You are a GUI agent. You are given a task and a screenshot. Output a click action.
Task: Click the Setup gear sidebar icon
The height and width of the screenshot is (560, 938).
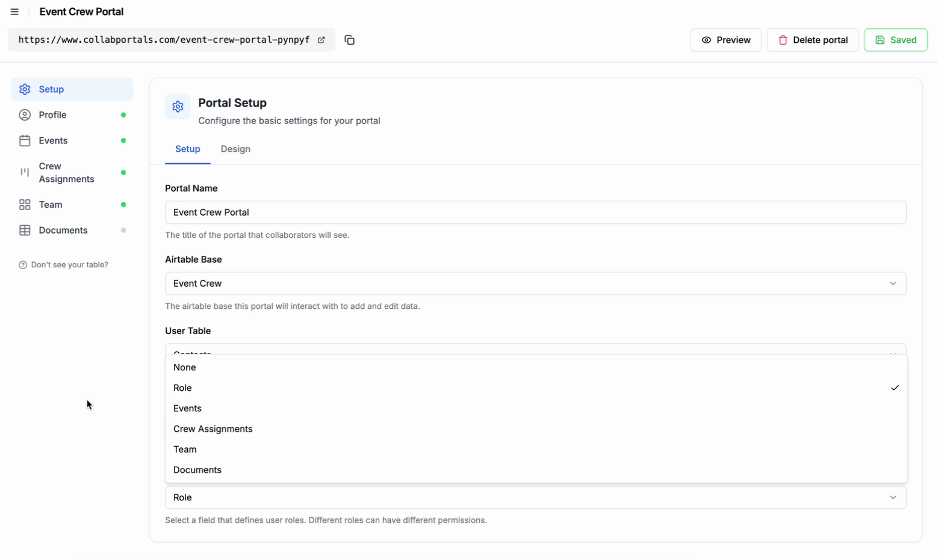pyautogui.click(x=25, y=89)
